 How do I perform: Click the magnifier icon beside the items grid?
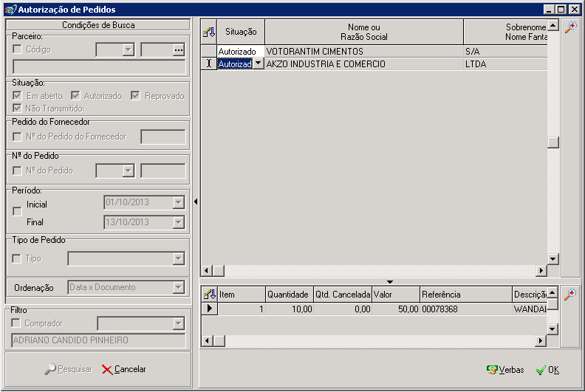click(570, 295)
